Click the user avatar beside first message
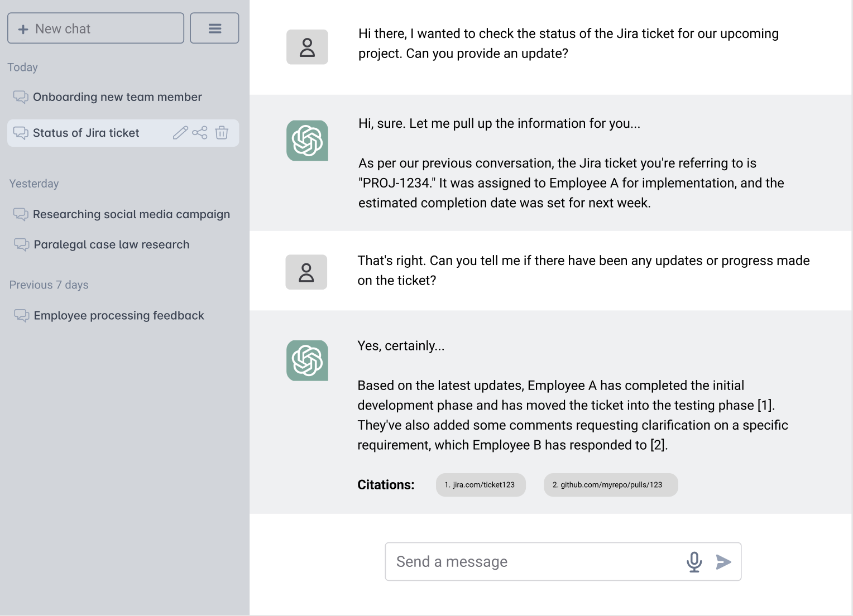The width and height of the screenshot is (853, 616). tap(307, 47)
